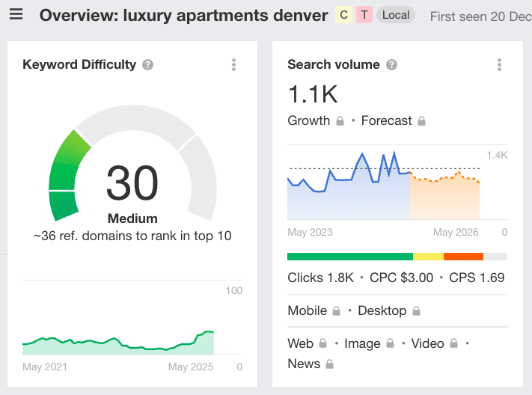Click '~36 ref. domains to rank' text
Image resolution: width=532 pixels, height=395 pixels.
pyautogui.click(x=132, y=236)
